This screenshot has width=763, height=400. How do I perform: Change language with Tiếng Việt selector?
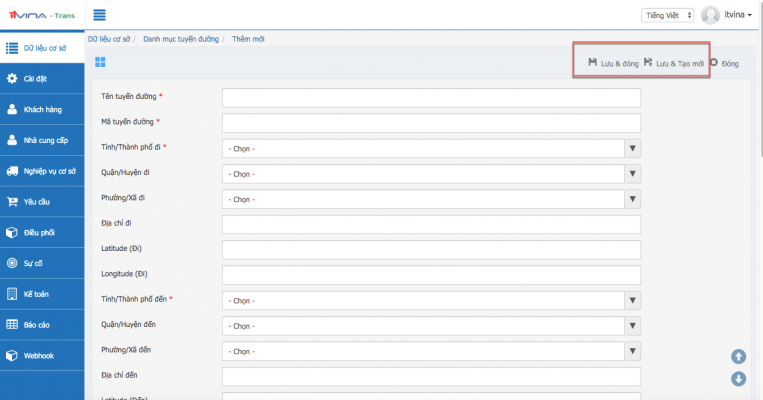(x=666, y=15)
